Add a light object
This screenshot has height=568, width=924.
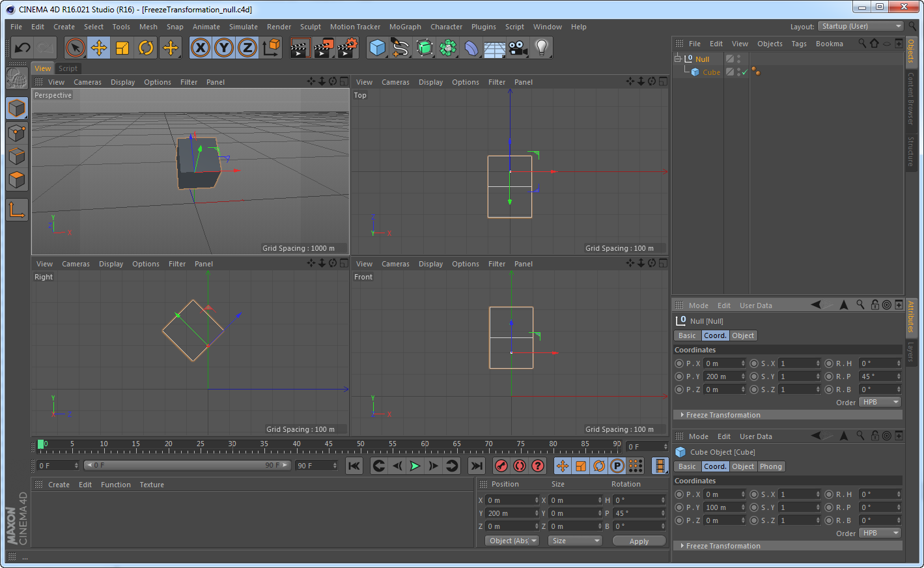tap(541, 48)
